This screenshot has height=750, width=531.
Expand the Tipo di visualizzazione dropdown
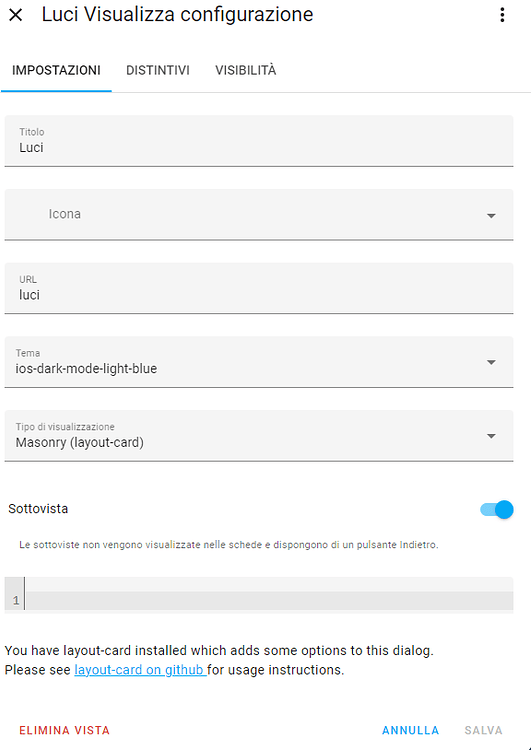pyautogui.click(x=491, y=436)
